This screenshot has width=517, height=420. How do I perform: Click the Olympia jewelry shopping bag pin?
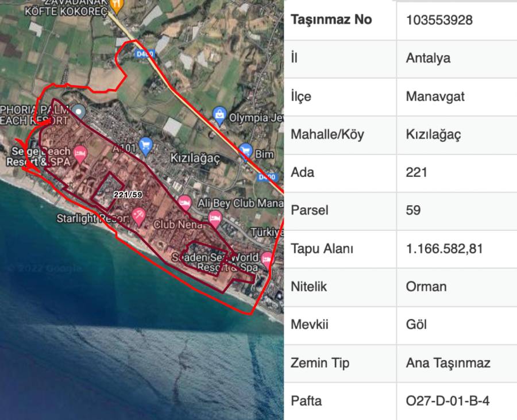pos(219,116)
